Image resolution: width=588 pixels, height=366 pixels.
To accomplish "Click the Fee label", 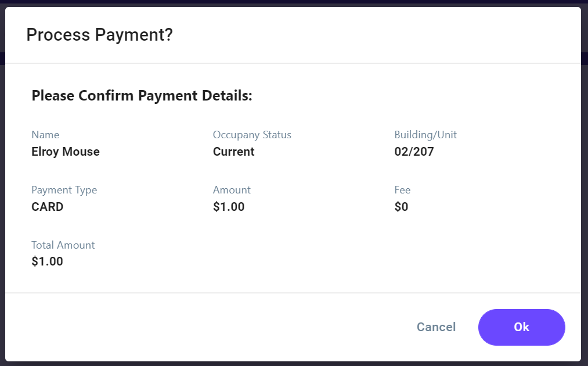I will point(402,190).
